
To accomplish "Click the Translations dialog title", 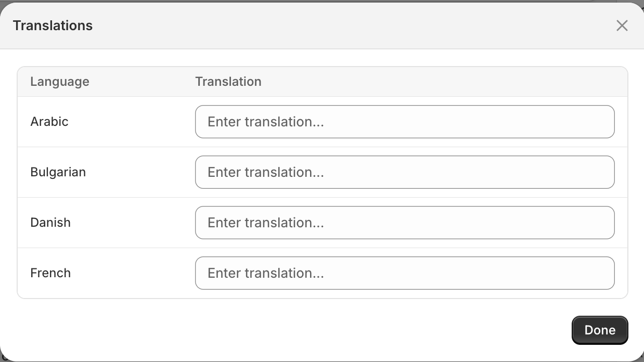I will click(52, 25).
